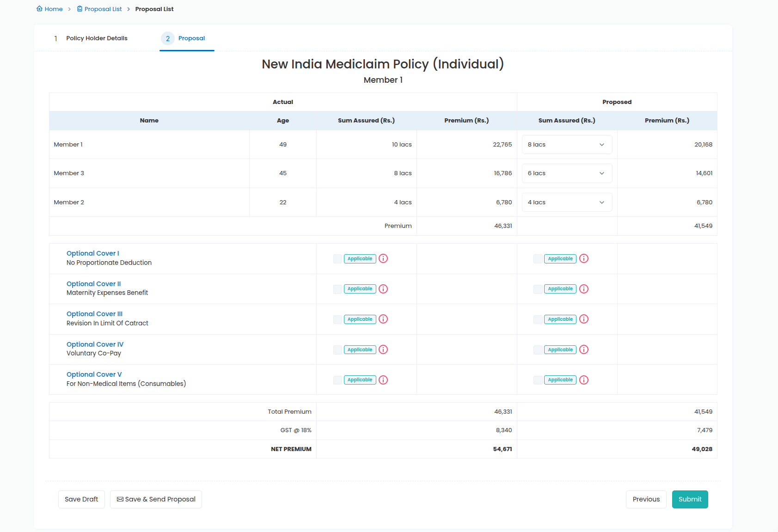Open Member 3 proposed sum assured dropdown
The image size is (778, 532).
pyautogui.click(x=567, y=173)
